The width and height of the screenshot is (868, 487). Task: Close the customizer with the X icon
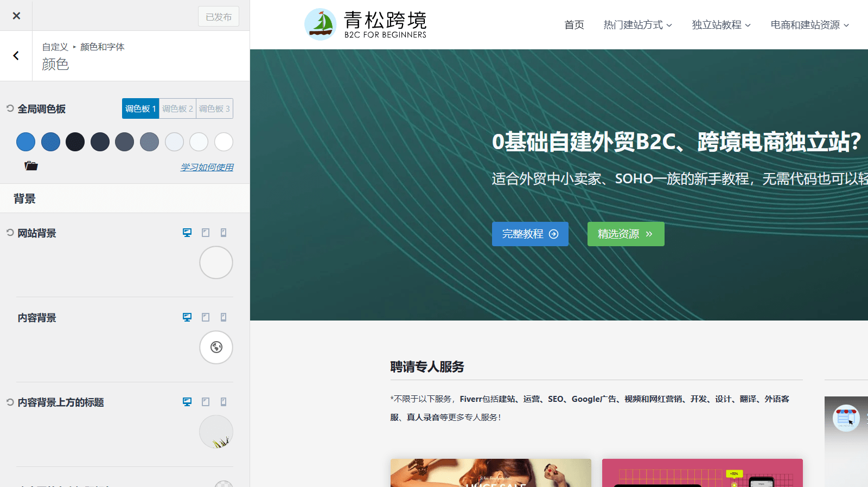[x=16, y=16]
